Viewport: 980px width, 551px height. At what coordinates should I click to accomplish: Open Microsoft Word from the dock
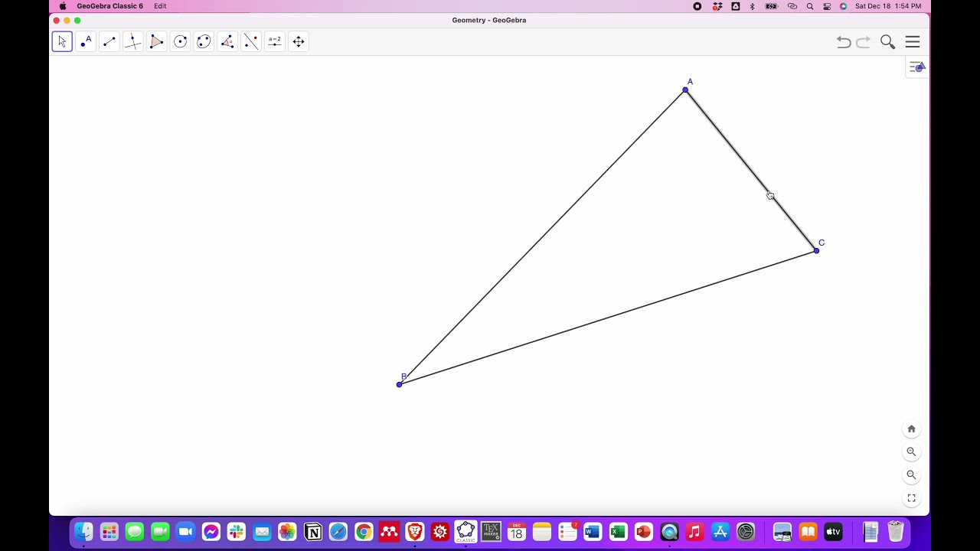(x=593, y=531)
